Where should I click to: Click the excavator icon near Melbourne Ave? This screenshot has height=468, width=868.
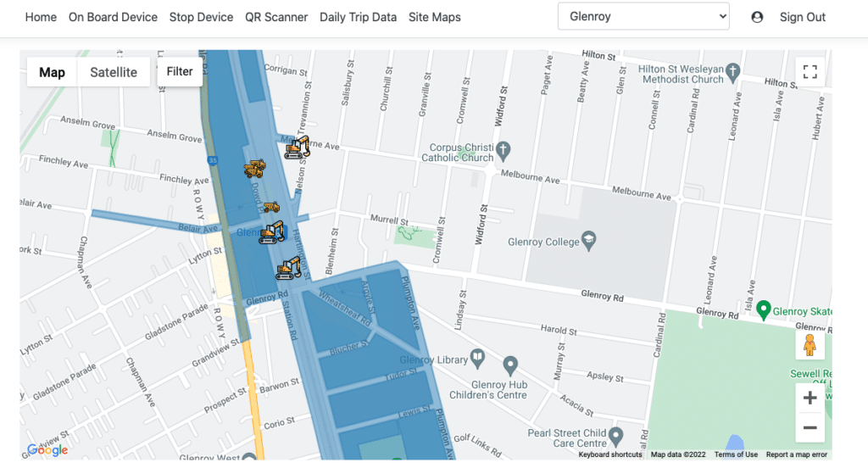click(298, 148)
